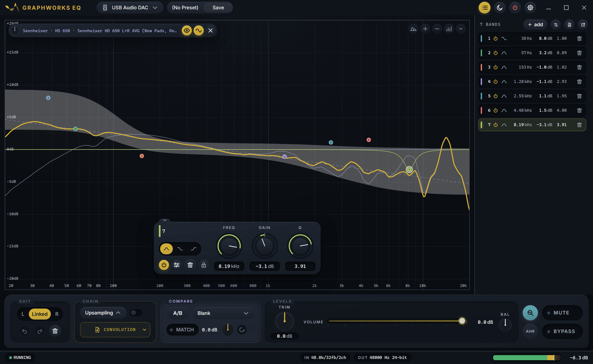Select the high shelf filter type

[x=193, y=249]
